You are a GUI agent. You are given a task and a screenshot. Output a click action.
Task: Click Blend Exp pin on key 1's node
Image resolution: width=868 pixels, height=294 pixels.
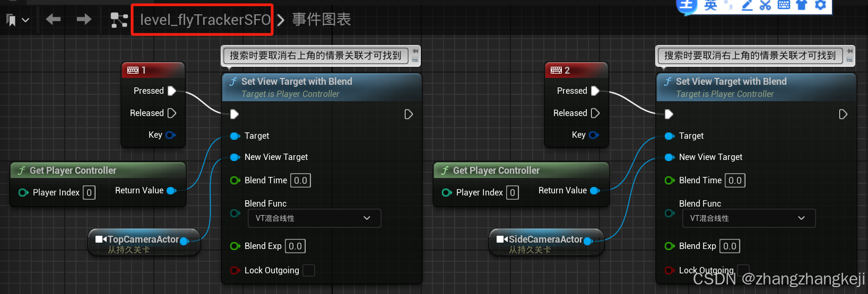[235, 246]
